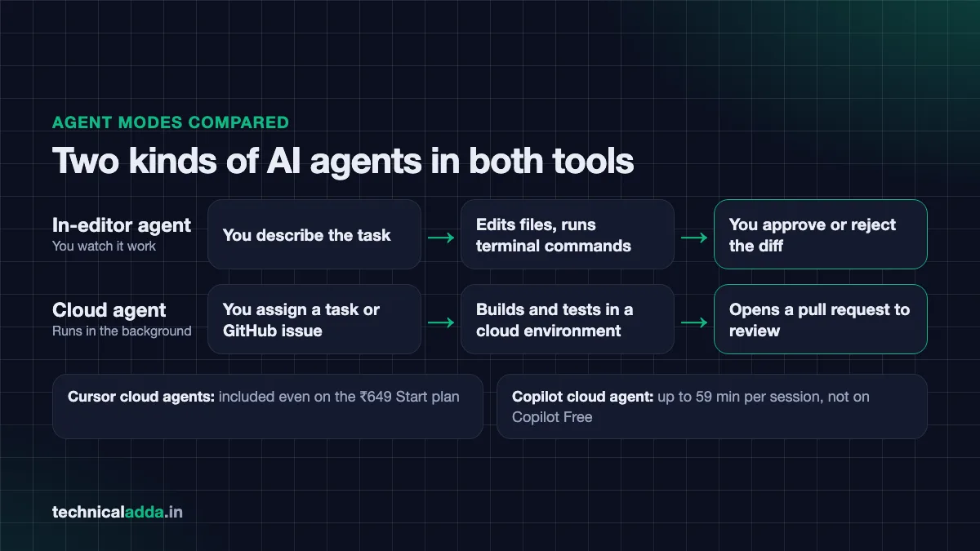Click the 'Opens a pull request to review' card
The height and width of the screenshot is (551, 980).
click(x=821, y=319)
